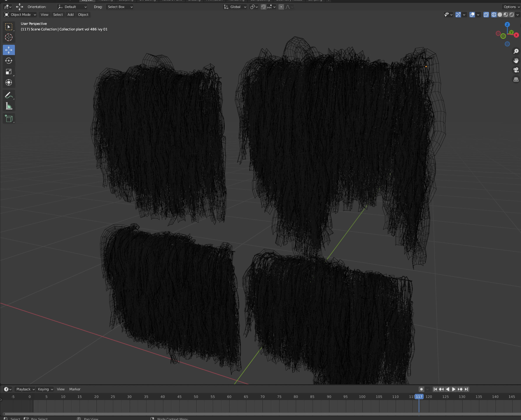Choose the Measure tool
The width and height of the screenshot is (521, 420).
9,106
